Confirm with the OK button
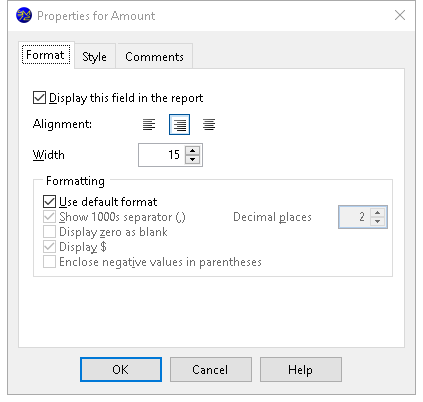 (x=121, y=370)
